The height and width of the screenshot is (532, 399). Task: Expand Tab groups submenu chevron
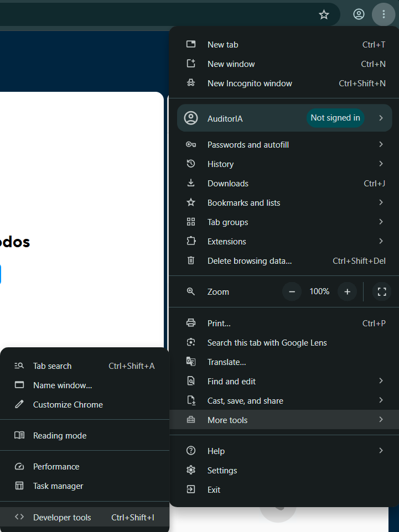click(x=381, y=222)
